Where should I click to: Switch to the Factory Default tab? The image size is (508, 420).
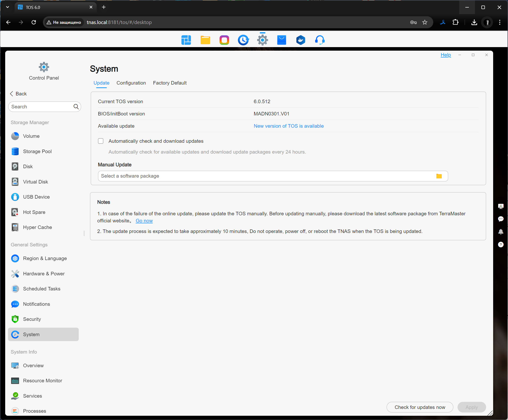169,83
